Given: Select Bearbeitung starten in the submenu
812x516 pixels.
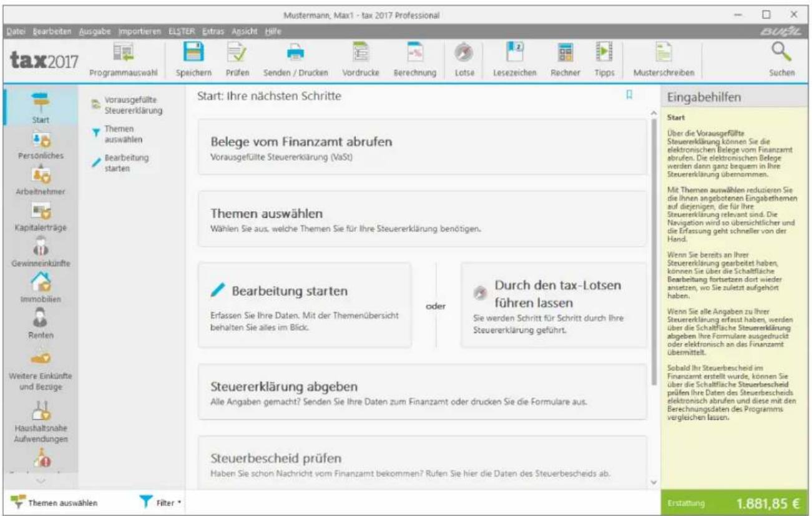Looking at the screenshot, I should 120,163.
